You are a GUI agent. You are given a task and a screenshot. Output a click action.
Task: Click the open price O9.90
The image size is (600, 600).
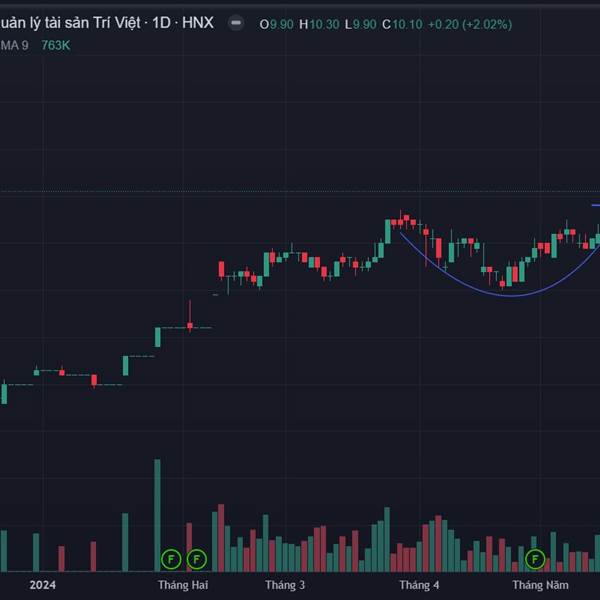(276, 24)
